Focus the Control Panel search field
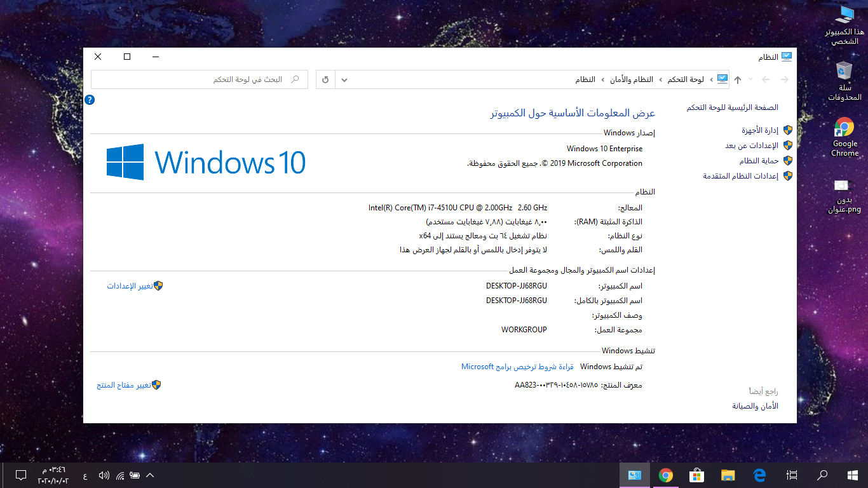 click(x=200, y=79)
